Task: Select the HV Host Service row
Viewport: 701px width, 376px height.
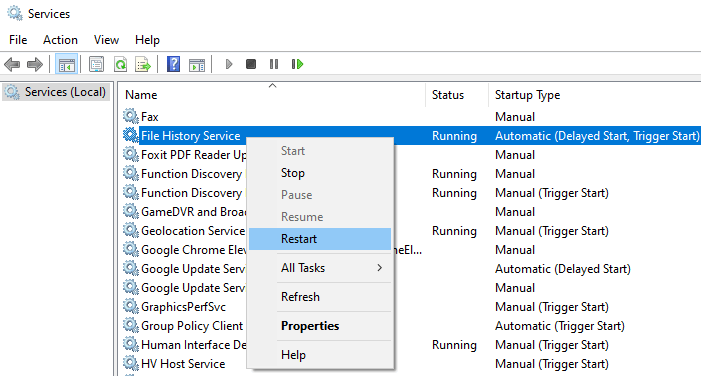Action: click(x=410, y=364)
